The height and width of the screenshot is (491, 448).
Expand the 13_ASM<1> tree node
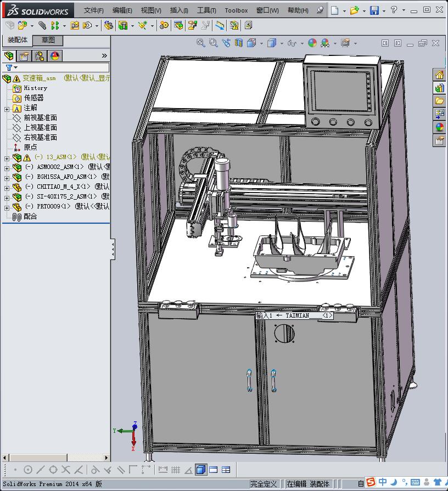(7, 158)
